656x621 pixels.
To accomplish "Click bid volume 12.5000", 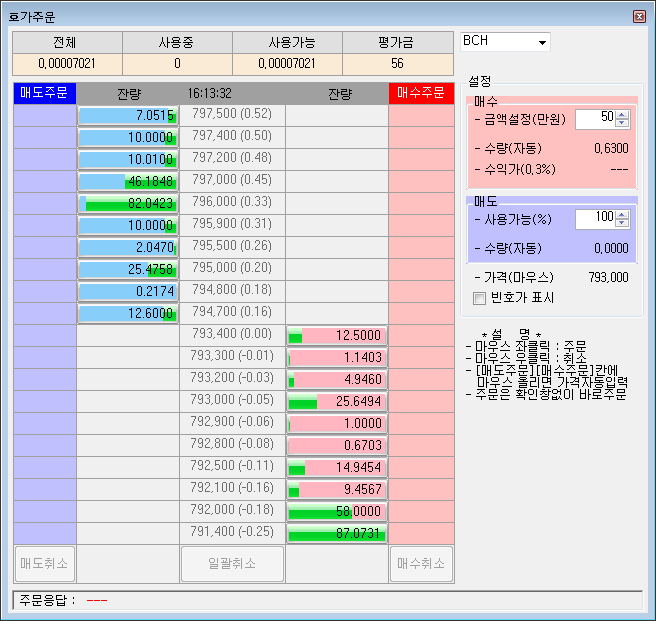I will tap(337, 336).
